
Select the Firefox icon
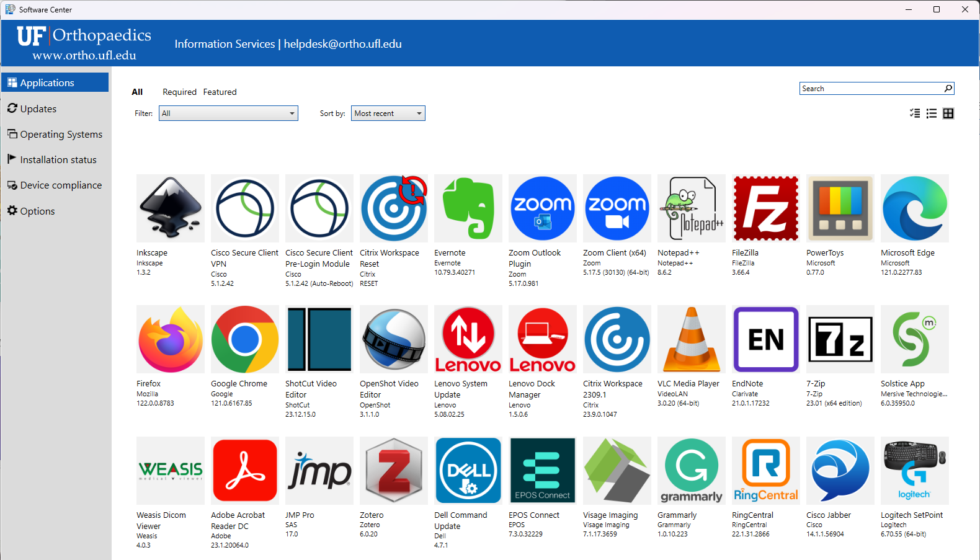(171, 339)
